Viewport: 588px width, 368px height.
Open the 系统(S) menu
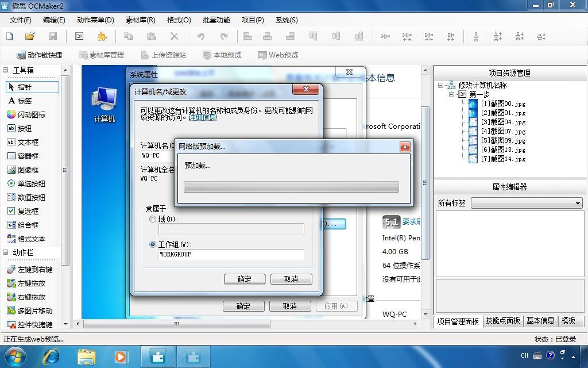click(x=287, y=20)
